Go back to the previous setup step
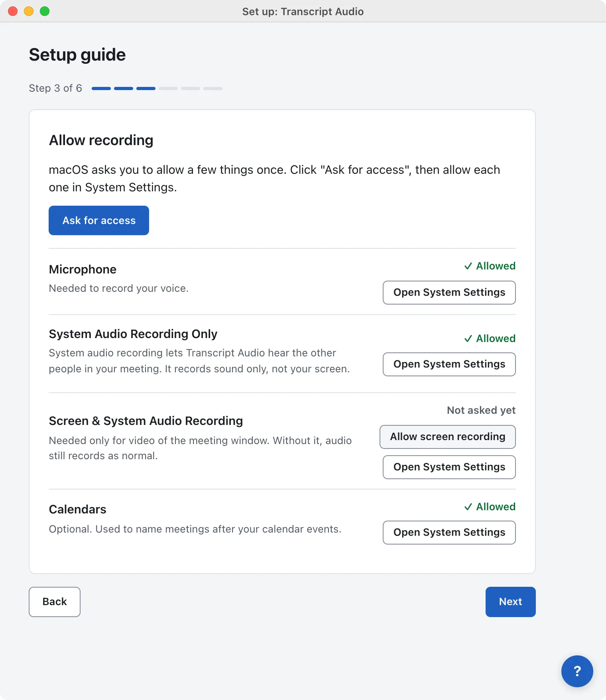 [x=55, y=602]
